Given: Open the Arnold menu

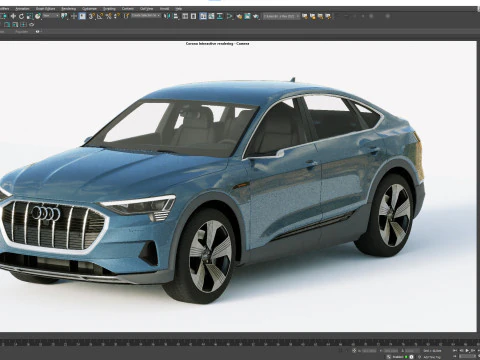Looking at the screenshot, I should coord(164,9).
